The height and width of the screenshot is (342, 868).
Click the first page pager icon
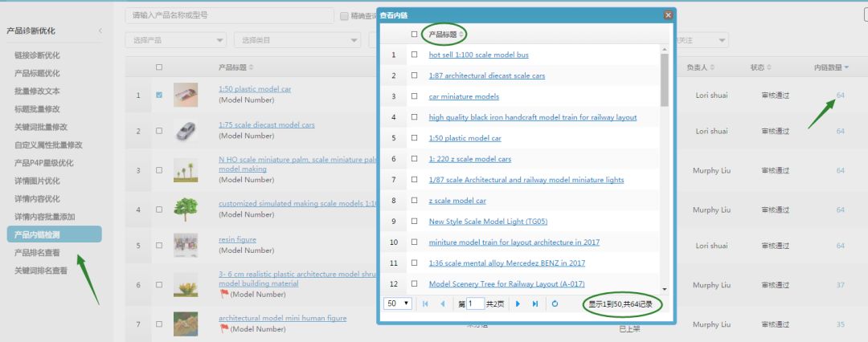pos(425,304)
